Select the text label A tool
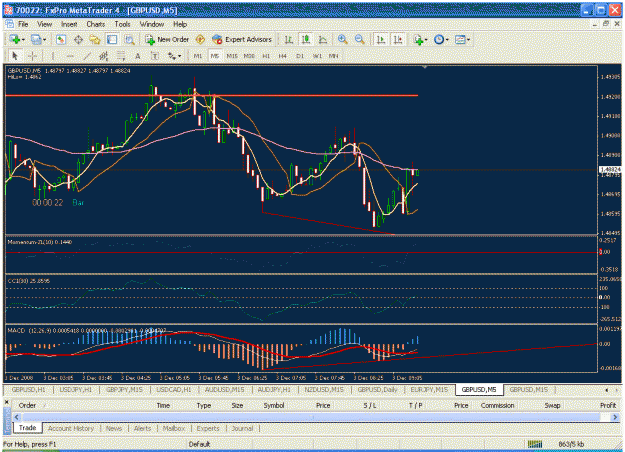This screenshot has height=452, width=625. click(138, 56)
